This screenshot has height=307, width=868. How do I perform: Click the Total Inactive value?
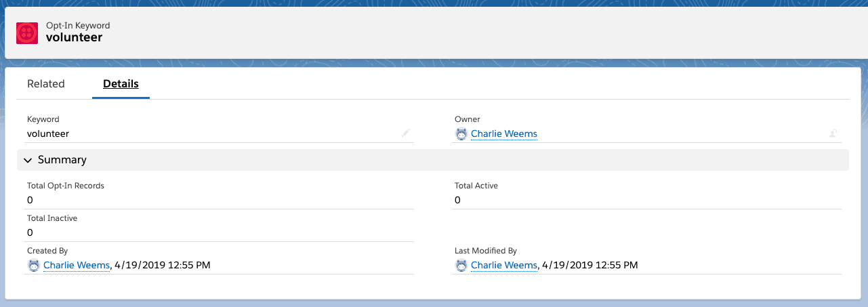[x=30, y=232]
